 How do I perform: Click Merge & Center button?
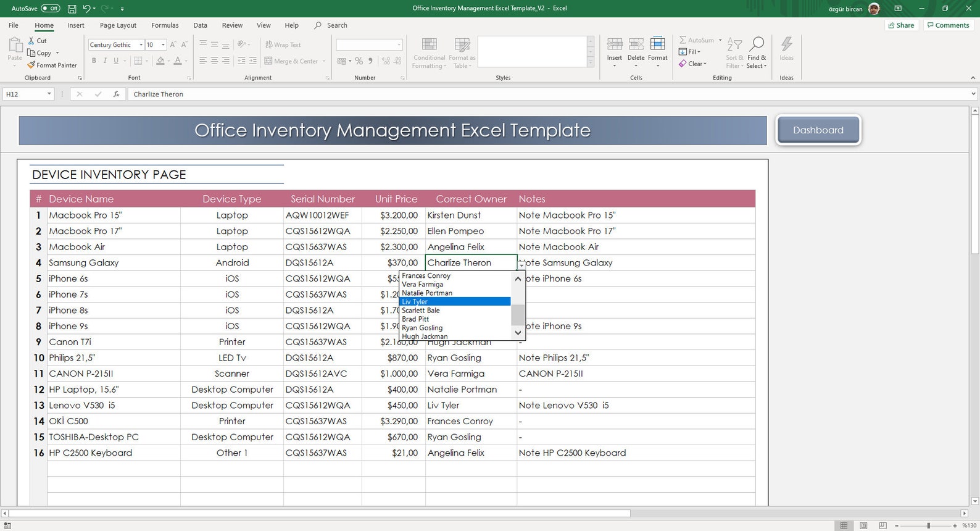pyautogui.click(x=291, y=61)
